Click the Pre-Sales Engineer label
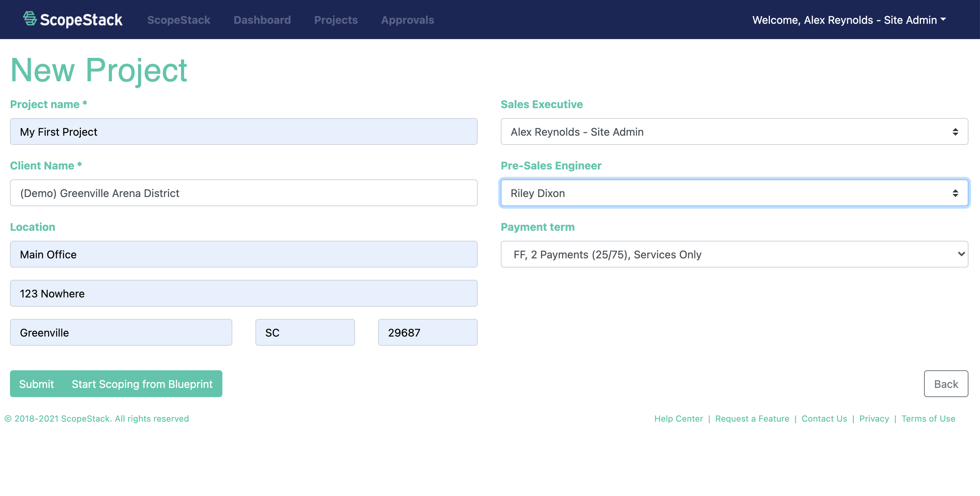The width and height of the screenshot is (980, 496). (x=551, y=166)
